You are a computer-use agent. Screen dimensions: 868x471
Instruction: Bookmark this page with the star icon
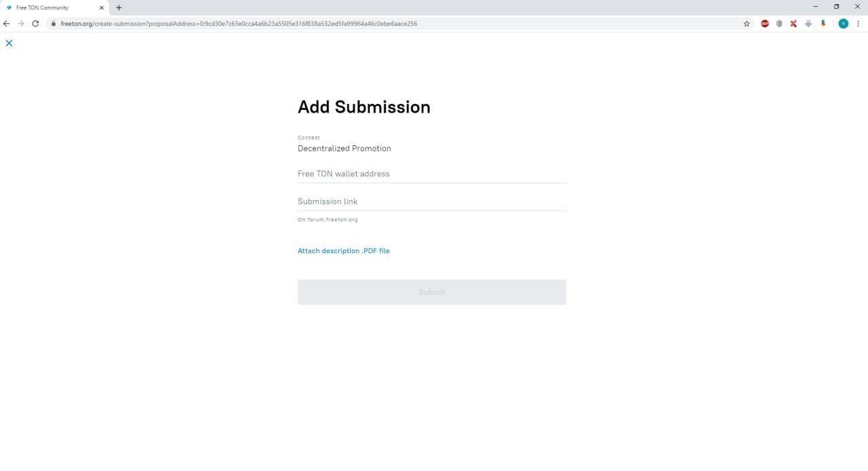click(x=747, y=24)
